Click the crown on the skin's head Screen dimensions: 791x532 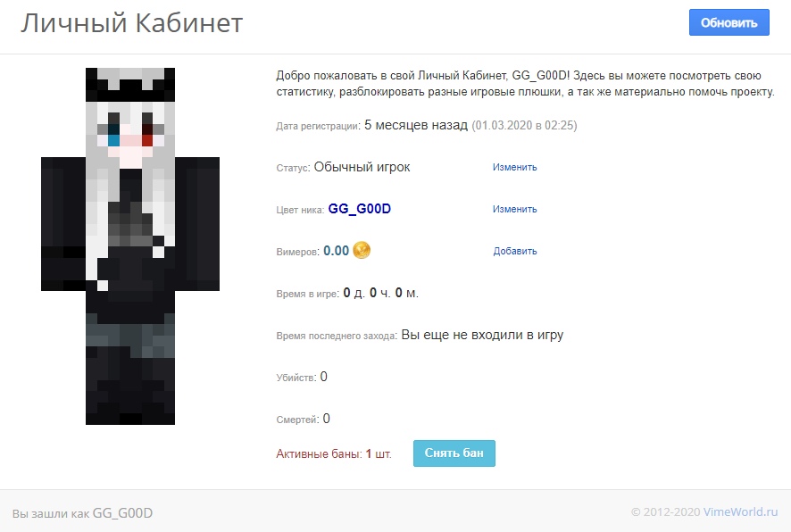point(130,85)
